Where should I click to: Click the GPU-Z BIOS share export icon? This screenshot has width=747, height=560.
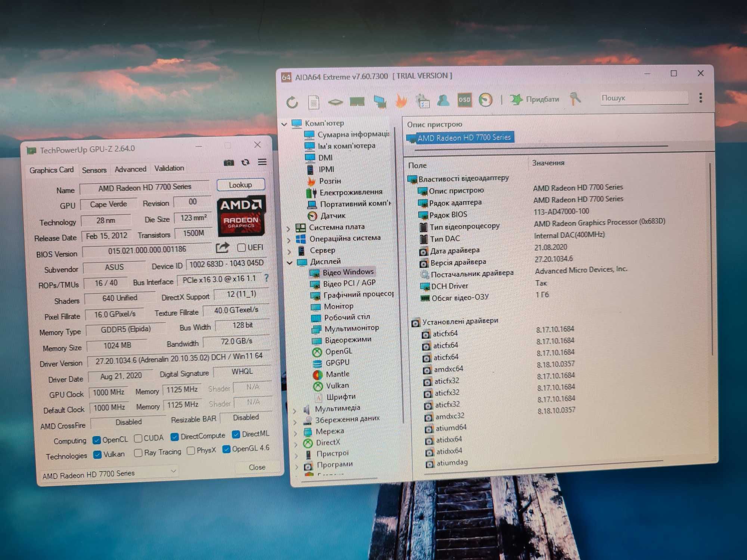point(222,247)
